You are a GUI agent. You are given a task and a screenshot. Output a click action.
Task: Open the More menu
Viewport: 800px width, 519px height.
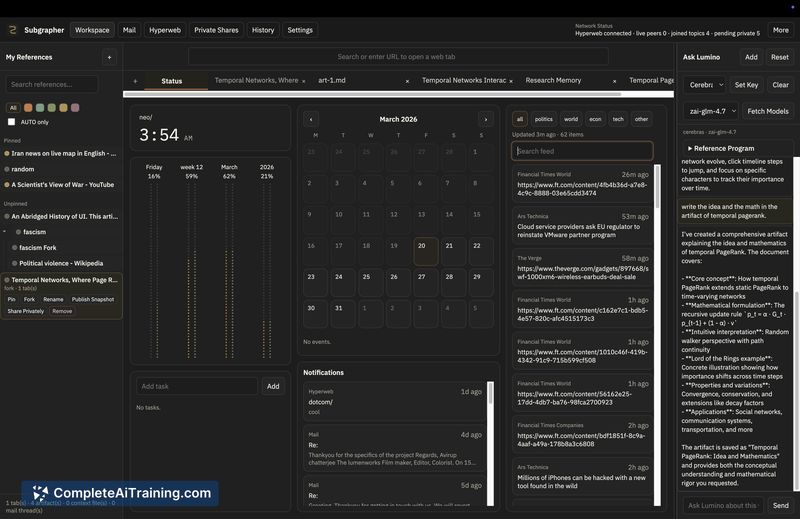pyautogui.click(x=780, y=30)
